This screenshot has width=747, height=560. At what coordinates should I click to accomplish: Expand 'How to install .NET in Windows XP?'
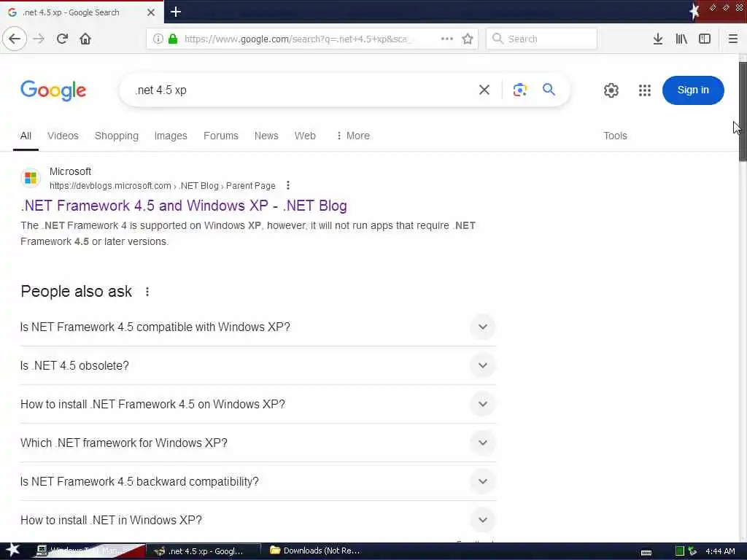[258, 520]
